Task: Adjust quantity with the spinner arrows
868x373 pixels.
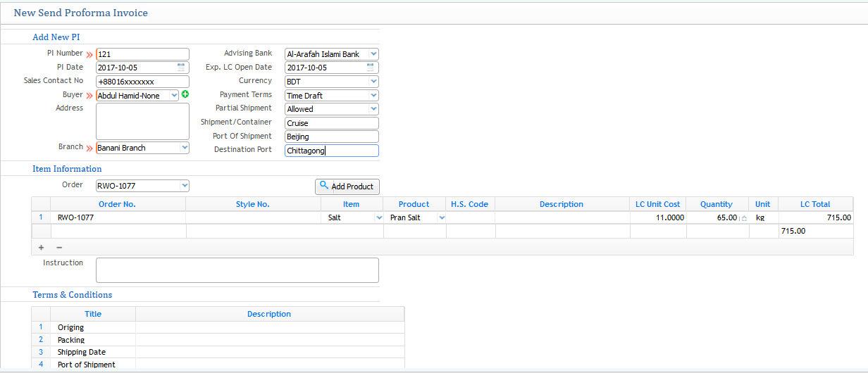Action: point(744,218)
